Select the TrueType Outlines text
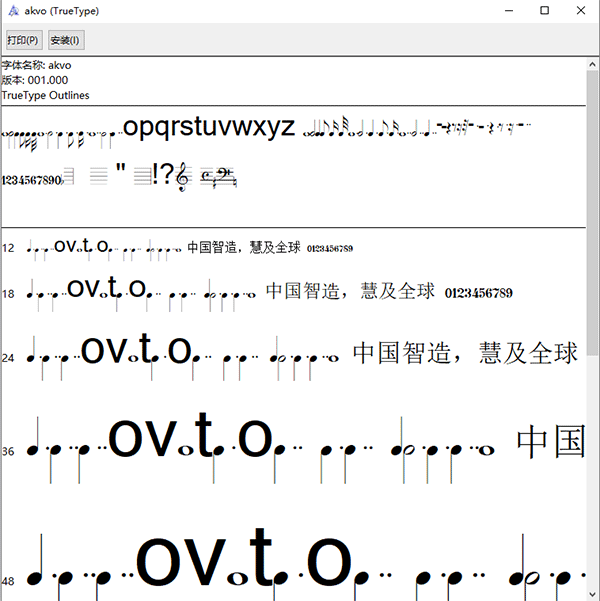The height and width of the screenshot is (601, 600). (45, 95)
